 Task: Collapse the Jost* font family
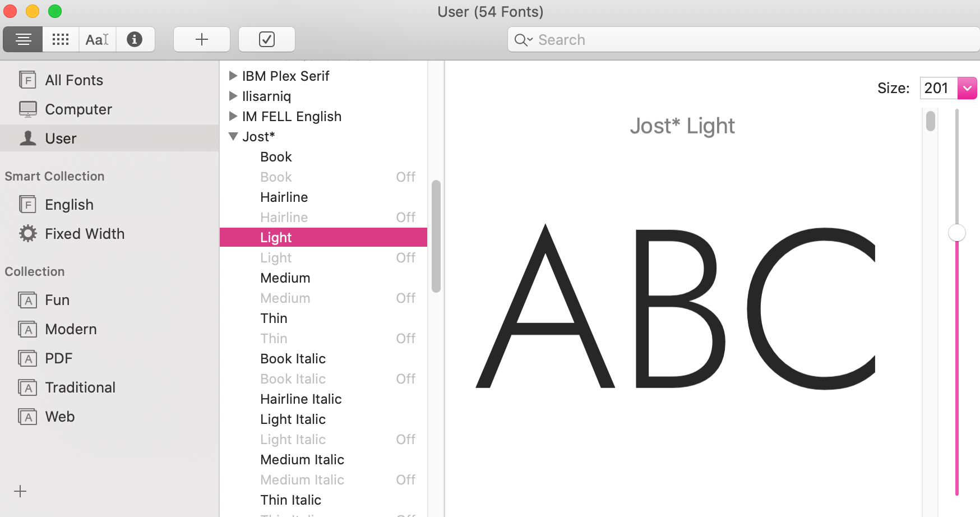tap(233, 136)
